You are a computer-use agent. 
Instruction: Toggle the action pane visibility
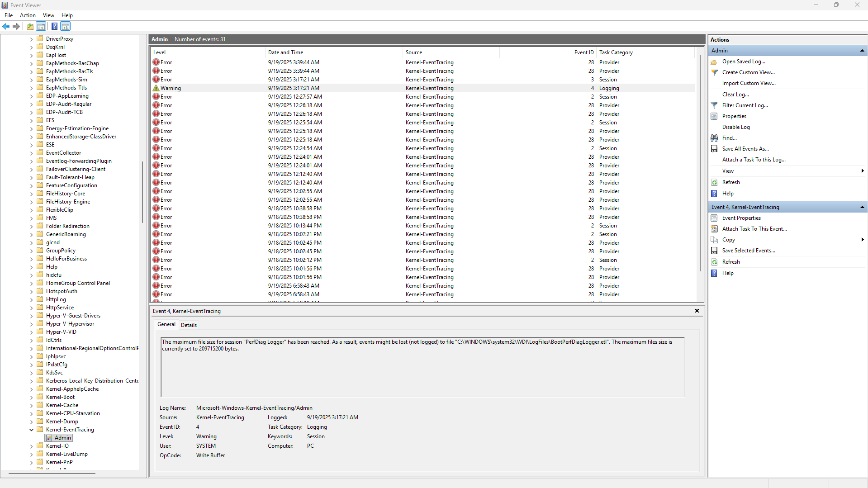pos(65,26)
